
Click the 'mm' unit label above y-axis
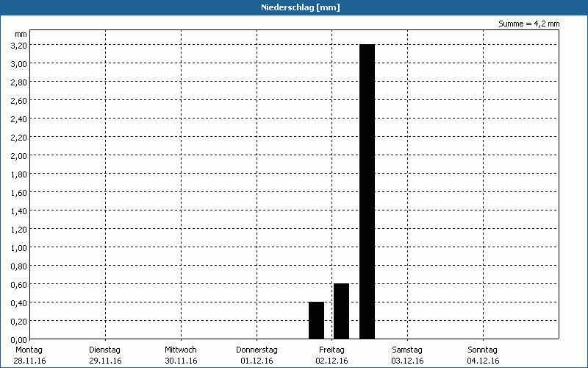point(21,35)
